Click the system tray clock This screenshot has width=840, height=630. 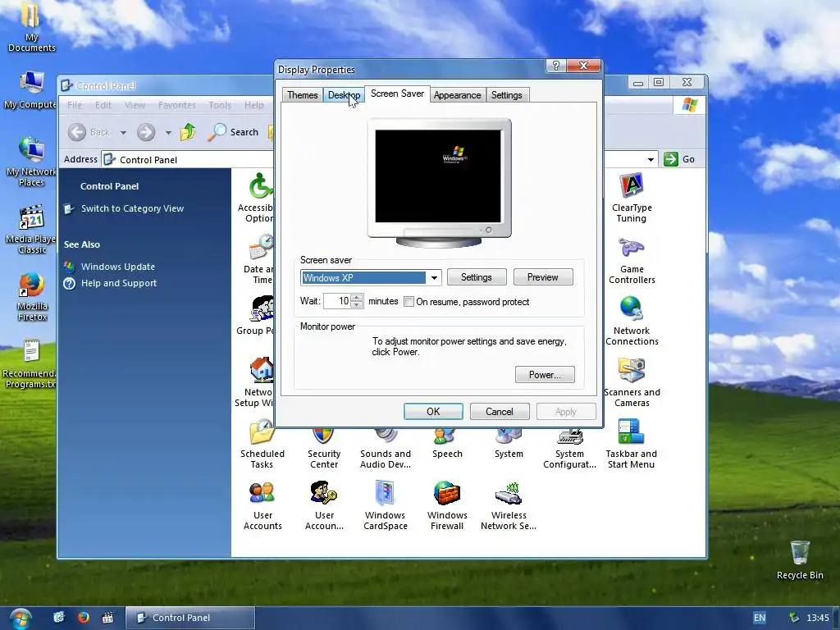818,618
